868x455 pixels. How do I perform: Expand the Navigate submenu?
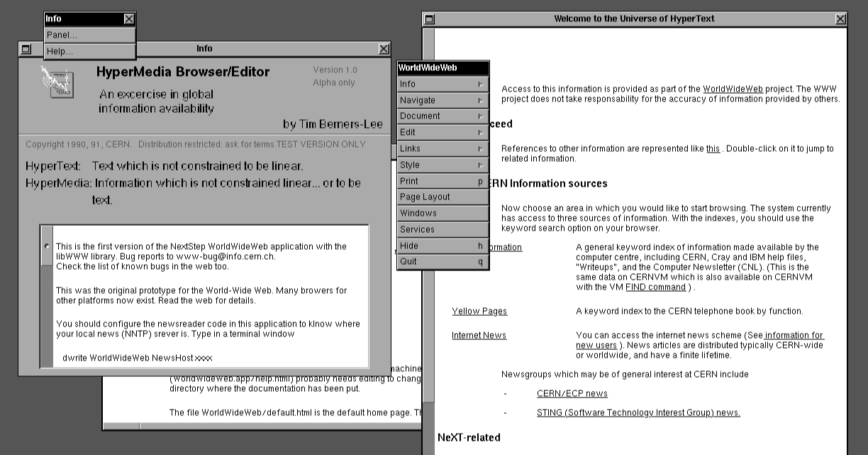[443, 100]
